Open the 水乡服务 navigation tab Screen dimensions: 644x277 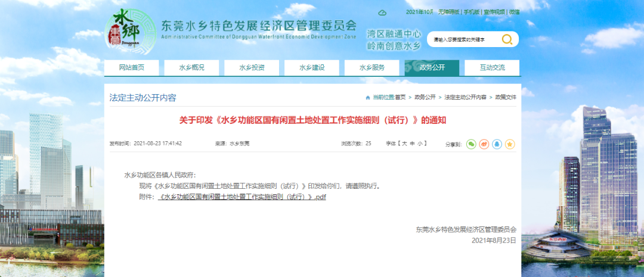(x=371, y=68)
